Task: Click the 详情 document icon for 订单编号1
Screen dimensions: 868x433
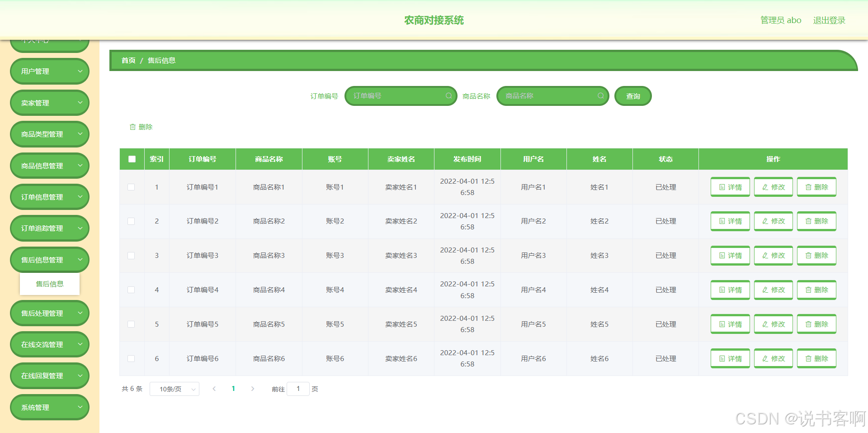Action: (722, 187)
